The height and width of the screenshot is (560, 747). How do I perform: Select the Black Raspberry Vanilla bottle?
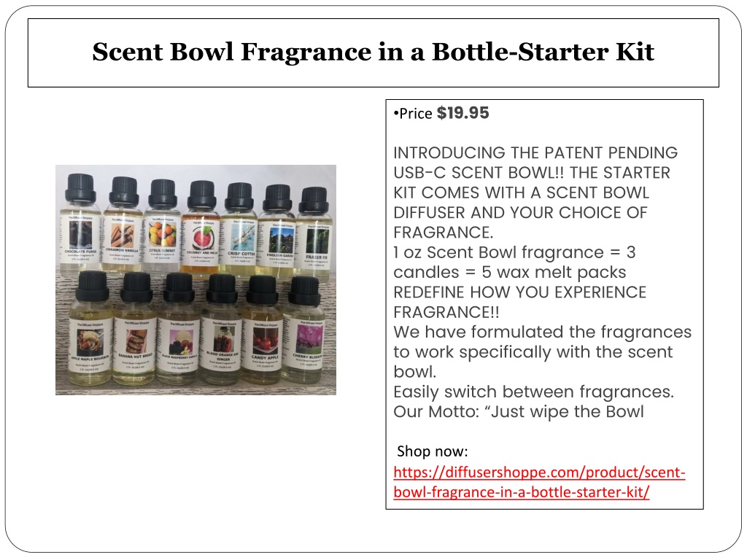[179, 329]
